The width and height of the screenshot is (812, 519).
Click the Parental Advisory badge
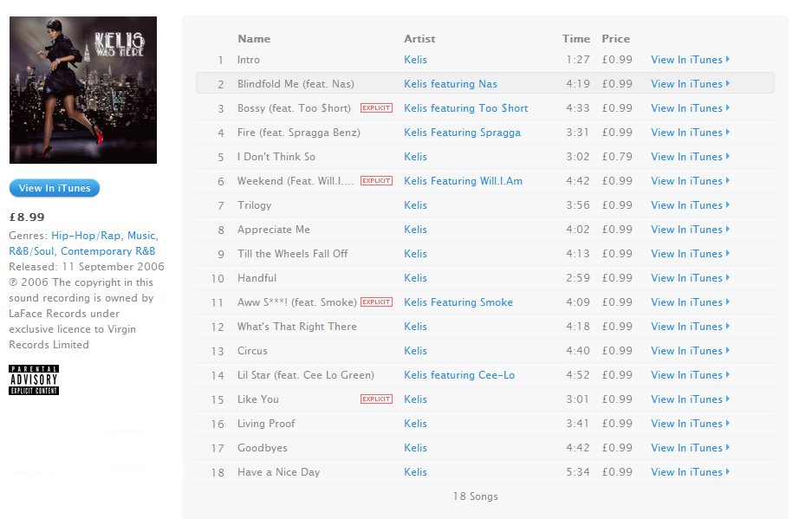[x=34, y=380]
